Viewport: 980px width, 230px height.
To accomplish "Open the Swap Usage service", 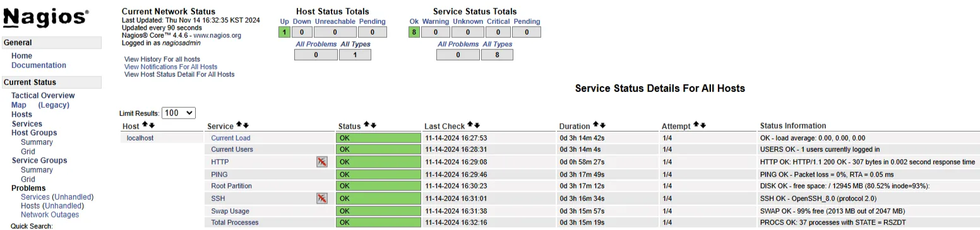I will click(230, 211).
